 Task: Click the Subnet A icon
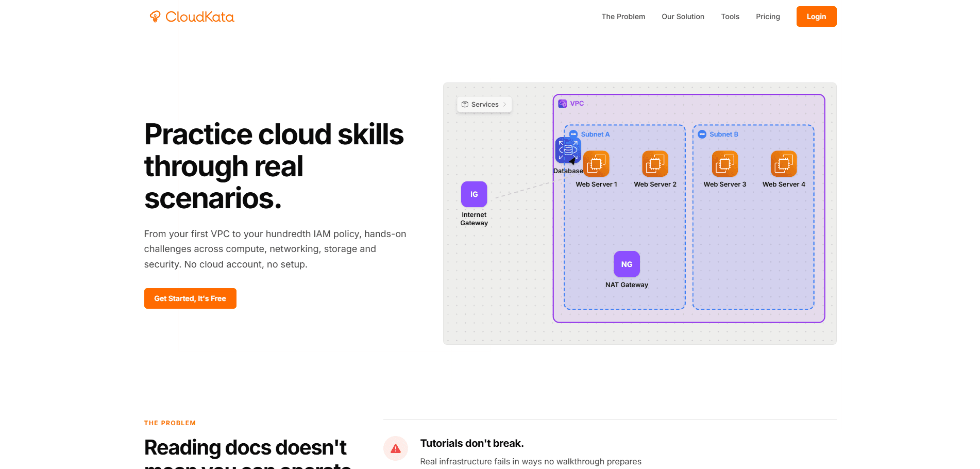tap(573, 134)
